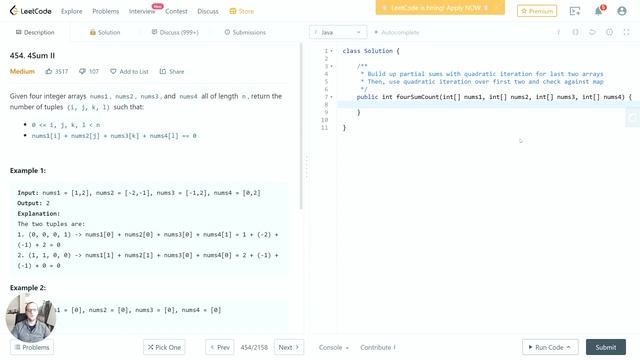Open the Problems menu item
Screen dimensions: 640x360
pyautogui.click(x=106, y=11)
